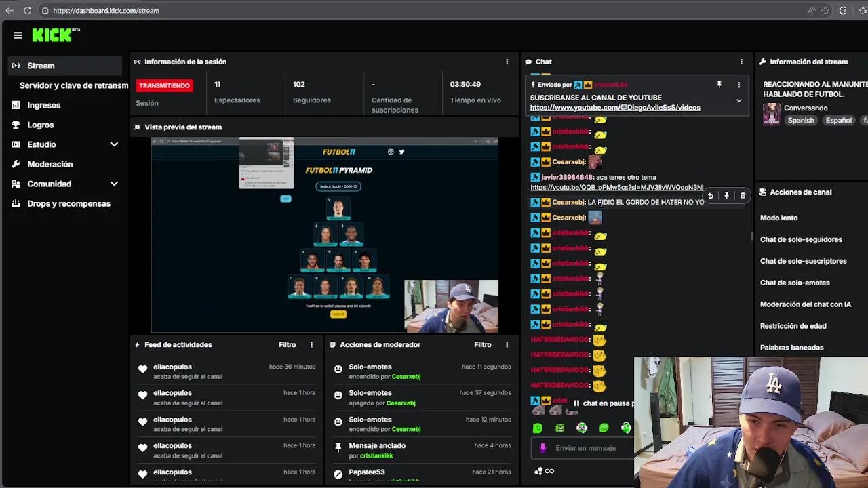The height and width of the screenshot is (488, 868).
Task: Open options menu of Feed de actividades
Action: click(x=311, y=344)
